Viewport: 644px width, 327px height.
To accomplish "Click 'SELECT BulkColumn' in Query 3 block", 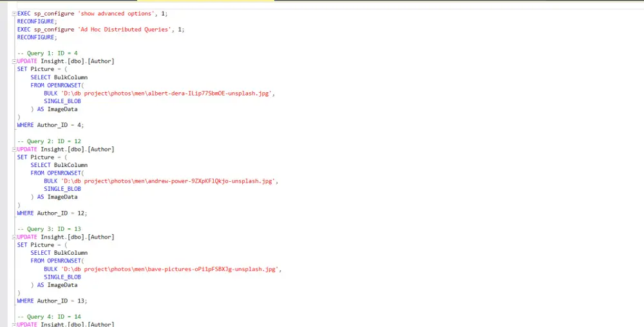I will (x=59, y=253).
